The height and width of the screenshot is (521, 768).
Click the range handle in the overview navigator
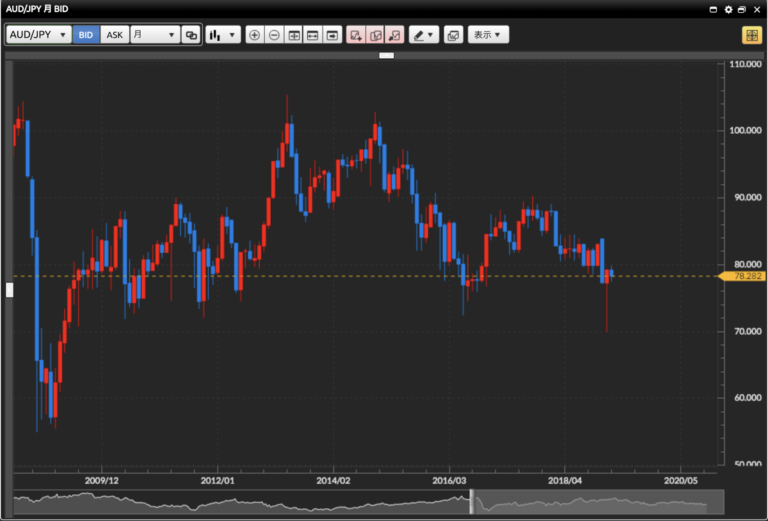(472, 501)
